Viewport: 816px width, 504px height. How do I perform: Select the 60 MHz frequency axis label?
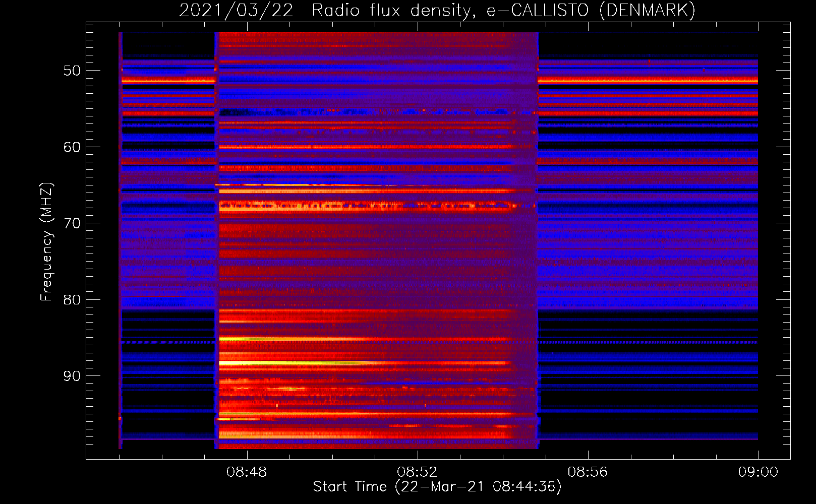[x=72, y=147]
